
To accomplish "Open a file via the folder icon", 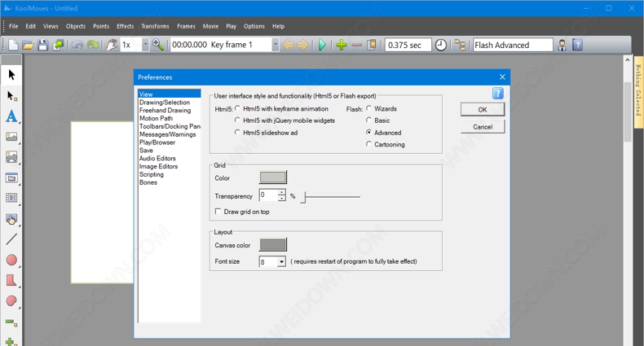I will tap(28, 45).
